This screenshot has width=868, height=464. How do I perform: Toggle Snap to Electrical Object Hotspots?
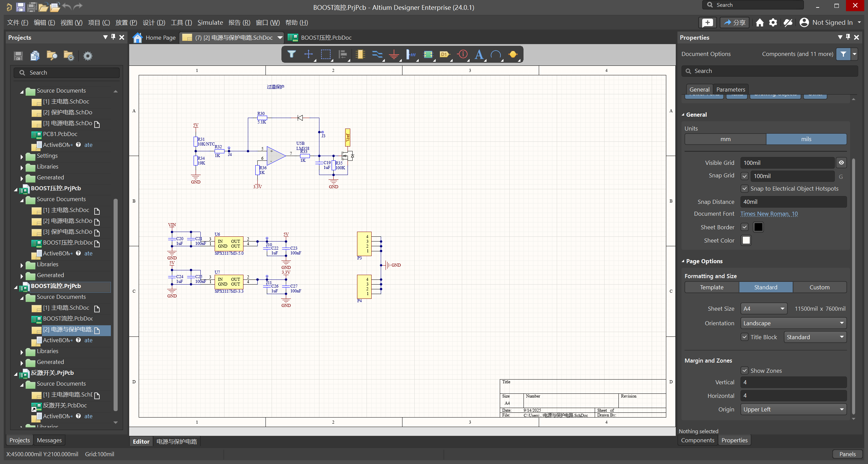(x=745, y=189)
